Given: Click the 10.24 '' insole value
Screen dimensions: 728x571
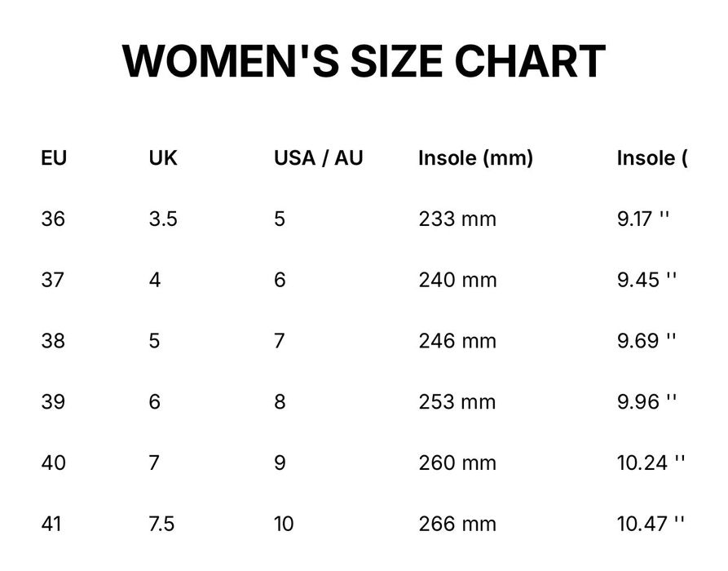Looking at the screenshot, I should 651,463.
